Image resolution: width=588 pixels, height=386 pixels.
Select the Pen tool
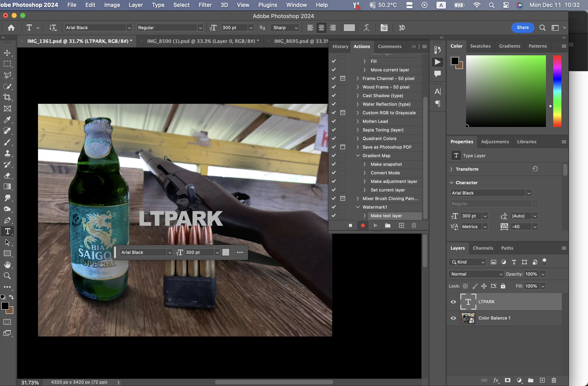click(7, 220)
